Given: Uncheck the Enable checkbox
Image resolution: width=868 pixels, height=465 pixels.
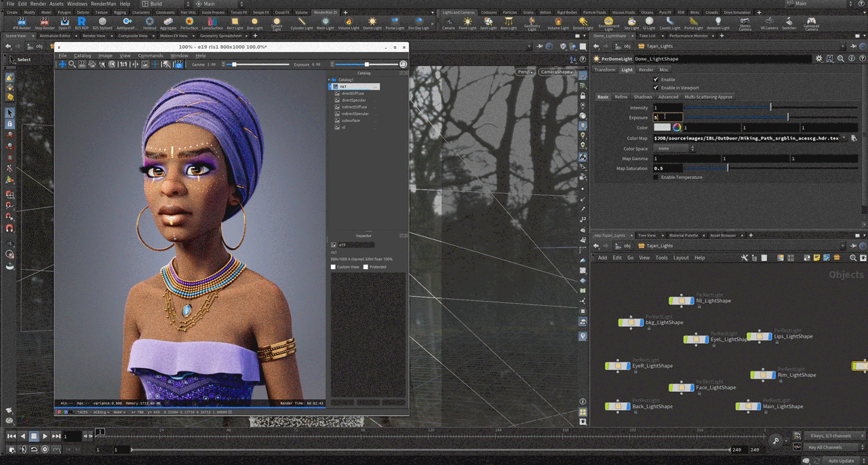Looking at the screenshot, I should (x=656, y=79).
